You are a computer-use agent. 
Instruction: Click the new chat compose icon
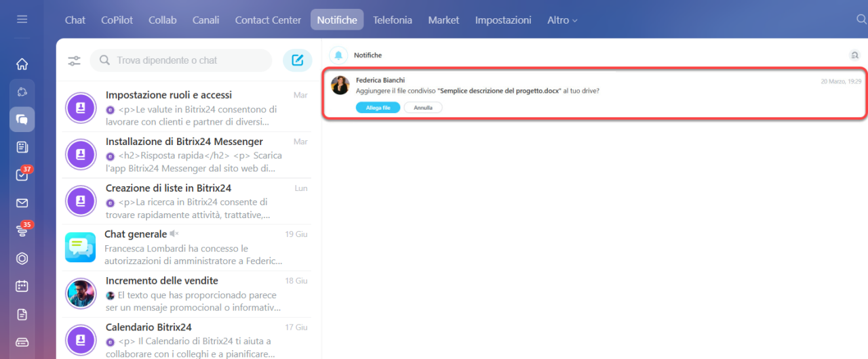point(297,60)
